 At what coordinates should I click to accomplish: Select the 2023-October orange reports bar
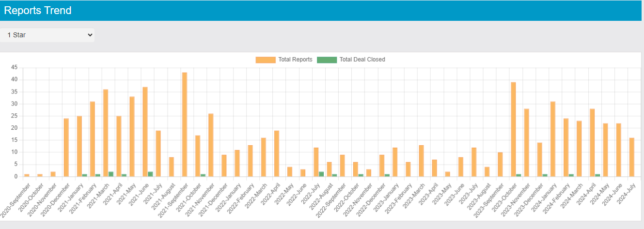(x=513, y=129)
